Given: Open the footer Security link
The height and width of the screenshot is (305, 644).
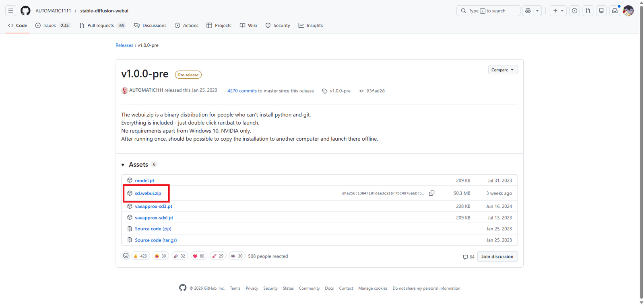Looking at the screenshot, I should (x=270, y=288).
